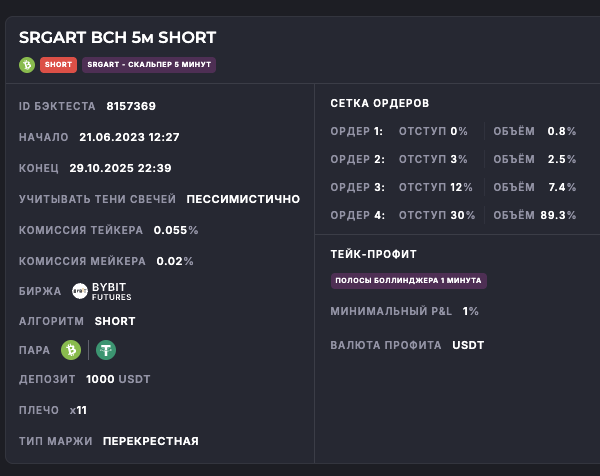Click the deposit value 1000 USDT

118,379
